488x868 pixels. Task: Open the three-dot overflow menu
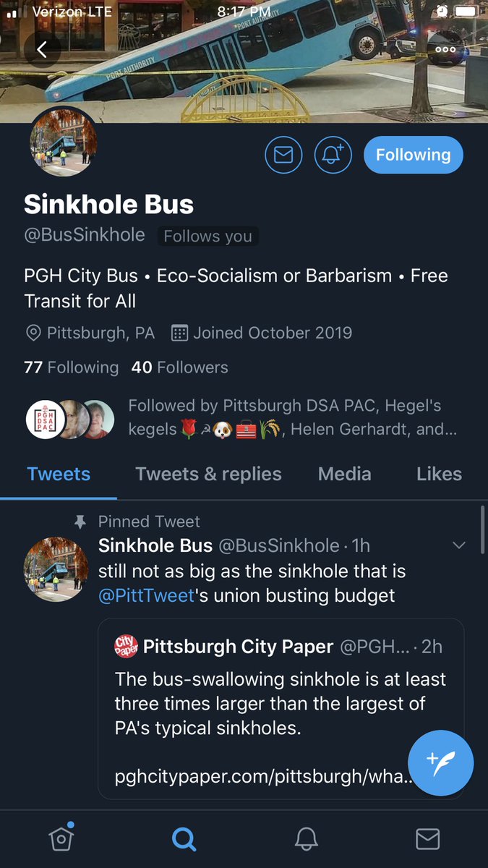coord(445,49)
